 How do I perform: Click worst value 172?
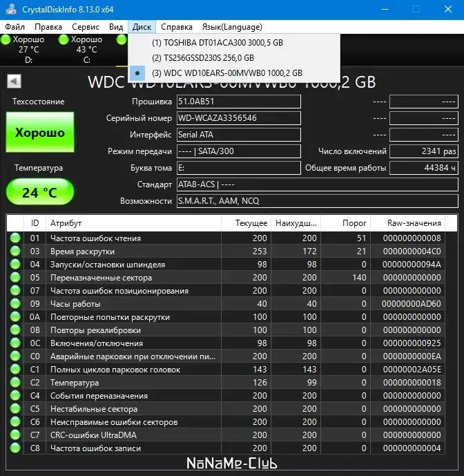(x=309, y=251)
